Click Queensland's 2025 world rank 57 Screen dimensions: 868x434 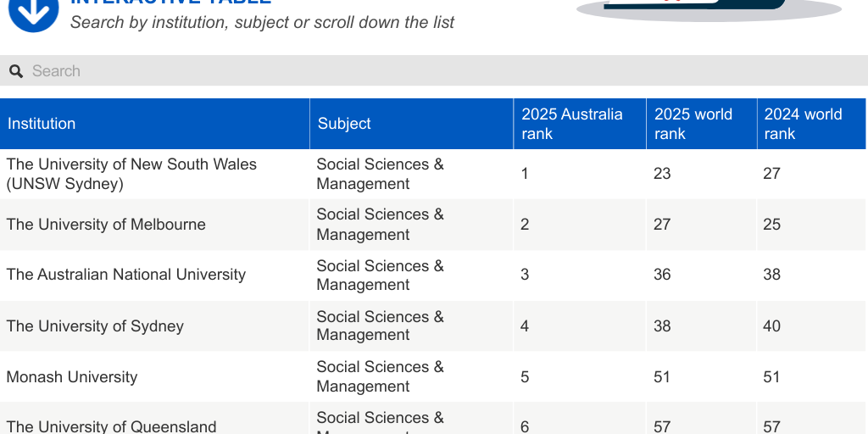(662, 427)
